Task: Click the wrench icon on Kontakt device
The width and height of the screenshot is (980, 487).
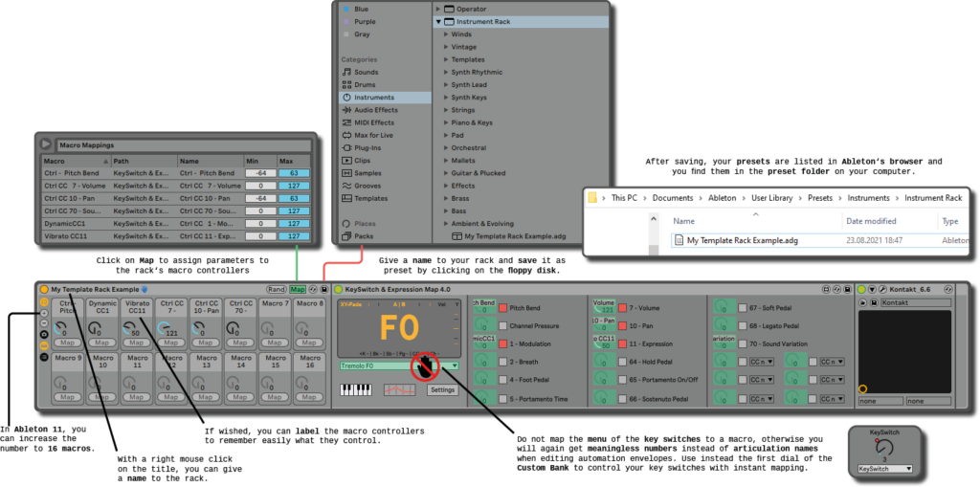Action: tap(882, 290)
